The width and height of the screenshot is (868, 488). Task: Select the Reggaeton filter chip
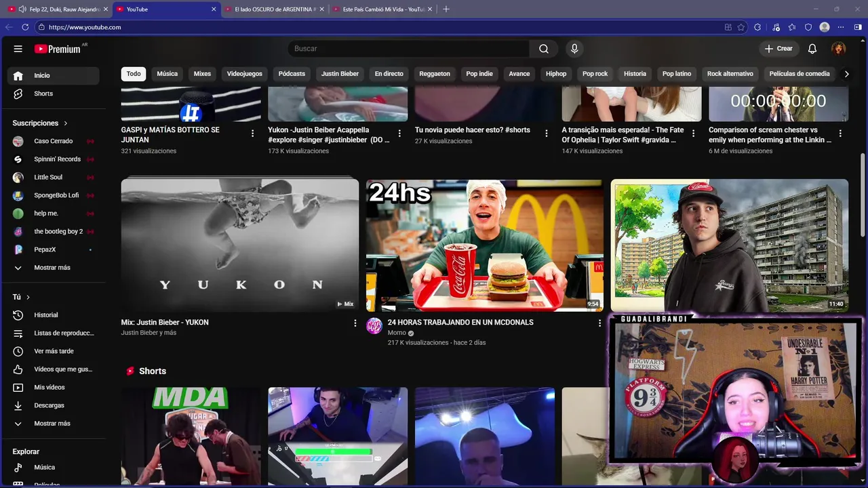coord(435,74)
